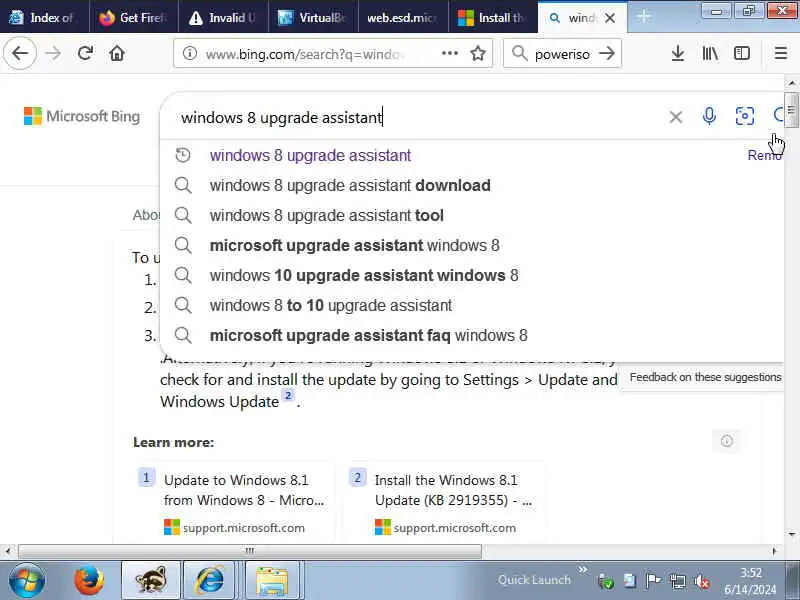Open Bing visual search camera icon

(x=745, y=116)
